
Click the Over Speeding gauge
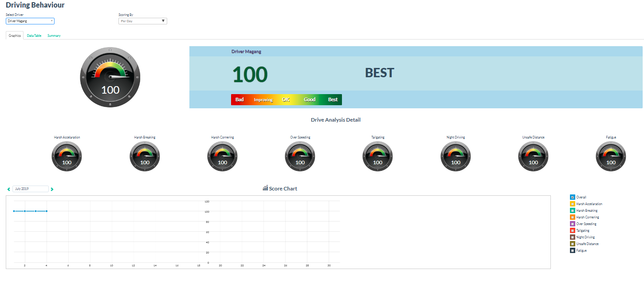(300, 157)
